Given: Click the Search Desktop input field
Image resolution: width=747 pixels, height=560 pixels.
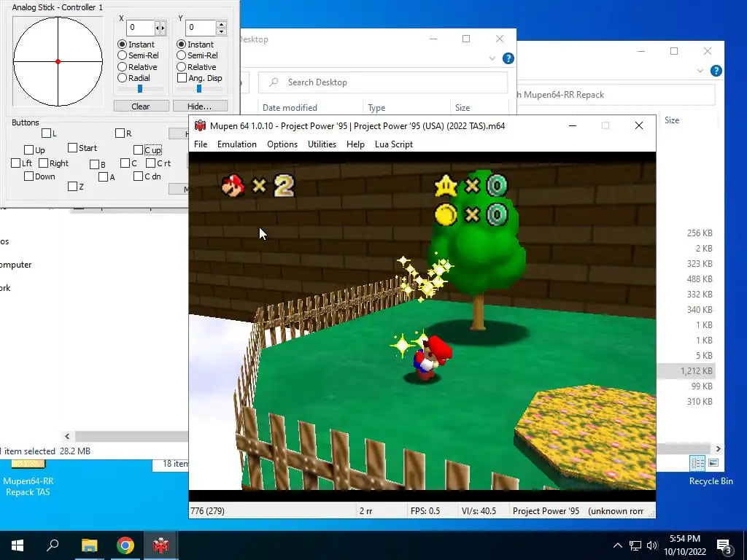Looking at the screenshot, I should tap(383, 82).
